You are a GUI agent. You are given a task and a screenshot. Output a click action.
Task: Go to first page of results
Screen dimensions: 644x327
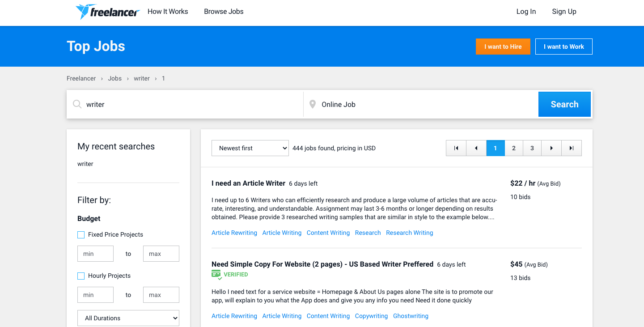tap(456, 148)
